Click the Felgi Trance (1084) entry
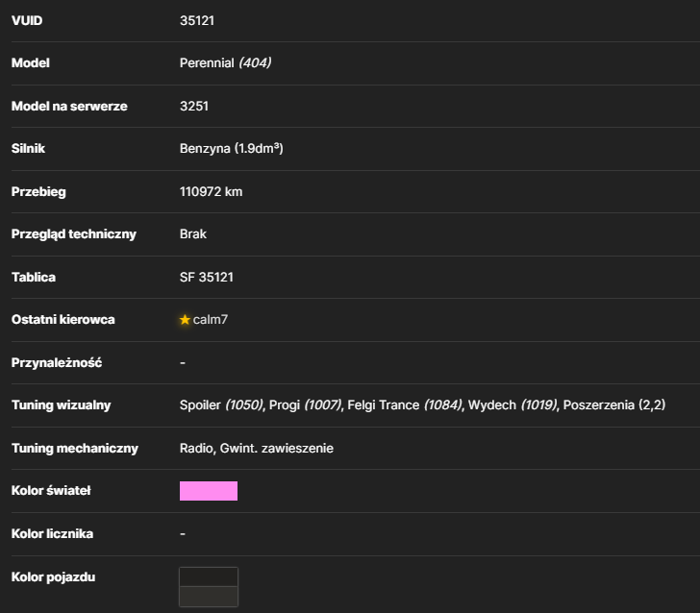Screen dimensions: 700x613 click(405, 405)
